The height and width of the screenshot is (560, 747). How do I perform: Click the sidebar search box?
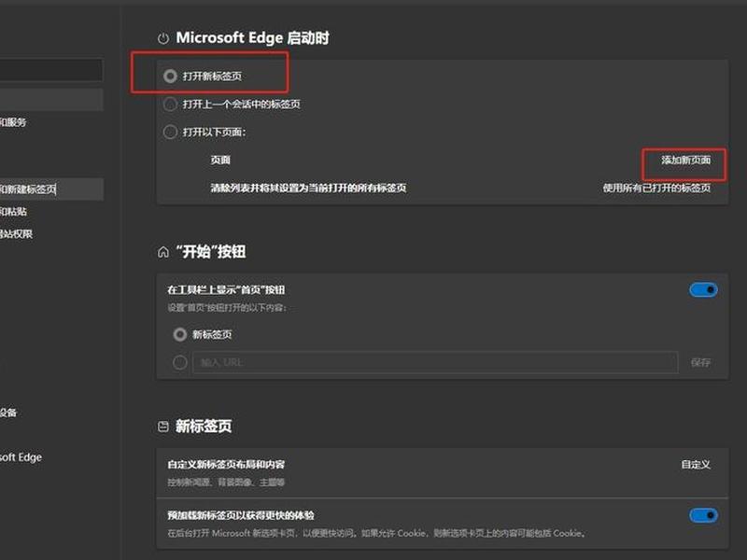(x=51, y=70)
